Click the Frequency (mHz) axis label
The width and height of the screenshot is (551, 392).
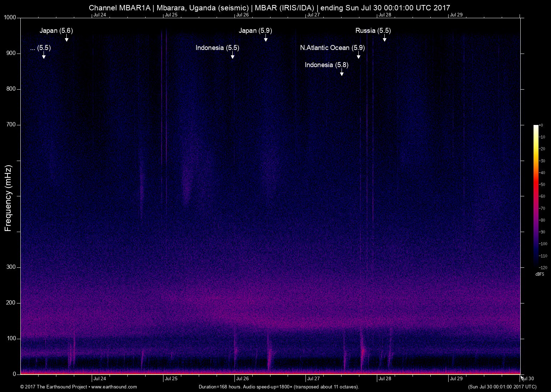(7, 196)
